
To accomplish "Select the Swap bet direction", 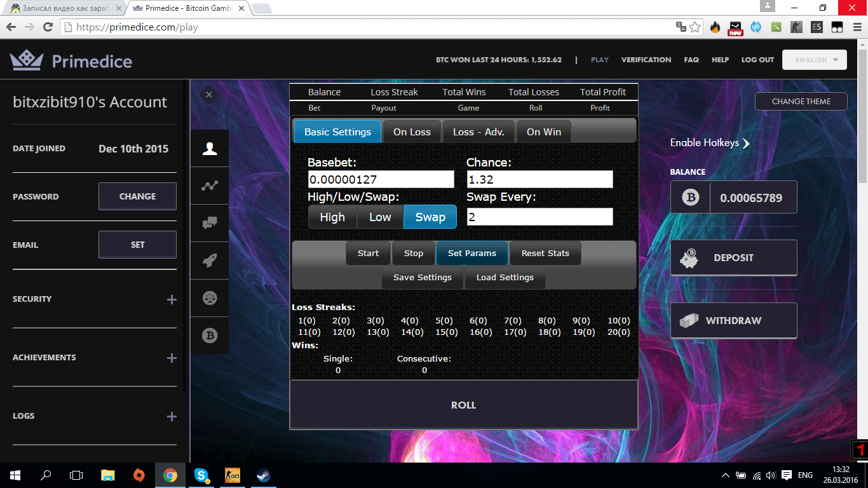I will 430,217.
